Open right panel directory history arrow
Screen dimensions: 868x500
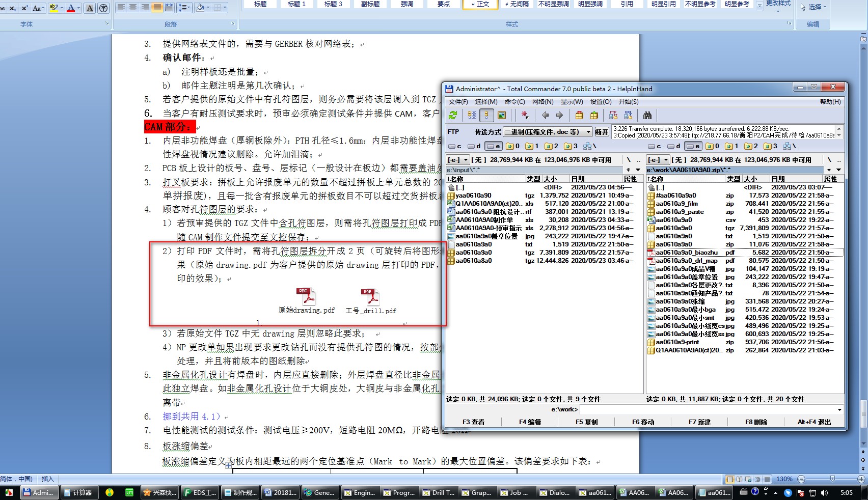(838, 170)
